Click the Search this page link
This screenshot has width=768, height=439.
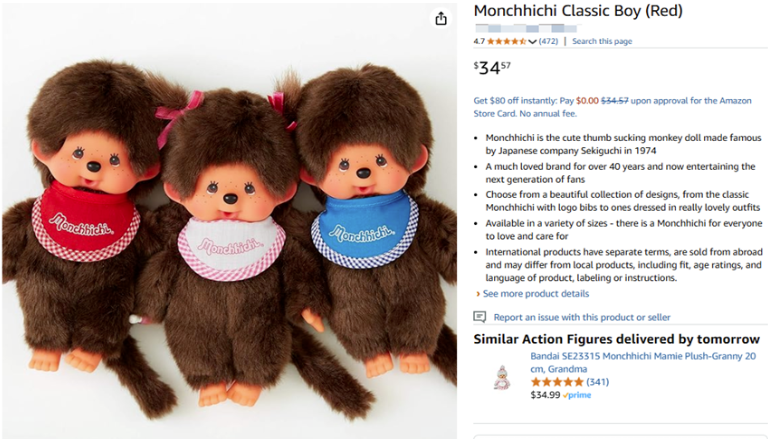pos(601,42)
